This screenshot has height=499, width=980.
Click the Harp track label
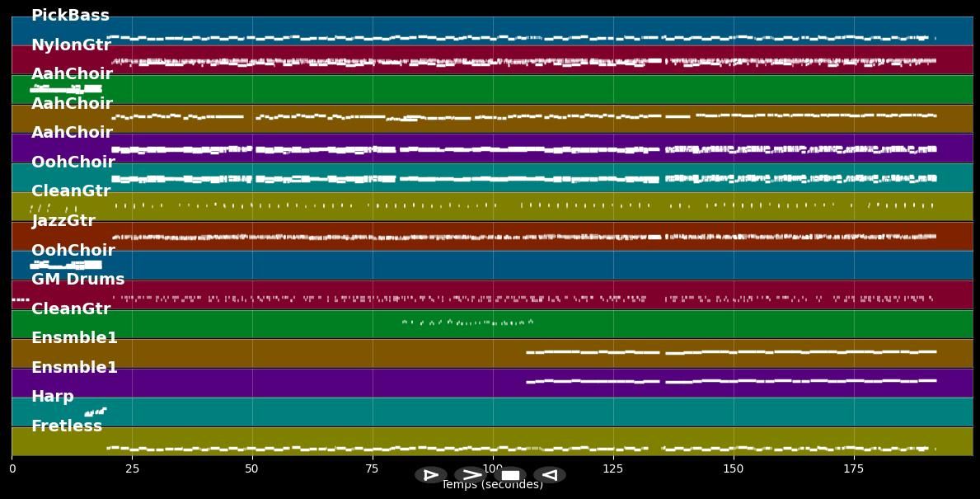53,397
